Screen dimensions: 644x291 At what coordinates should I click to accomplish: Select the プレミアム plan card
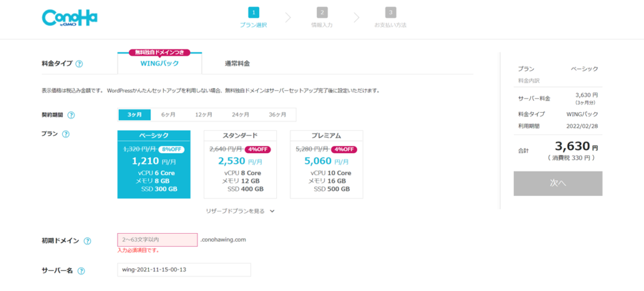click(x=326, y=164)
